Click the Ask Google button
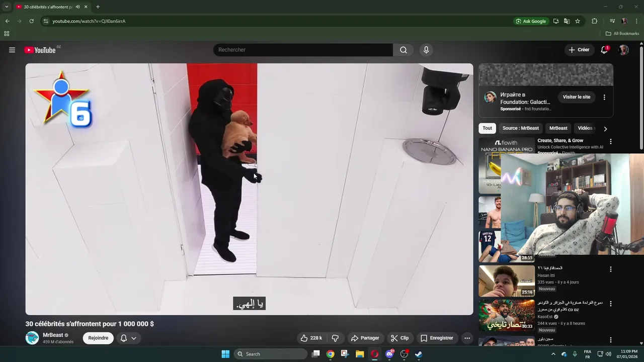The height and width of the screenshot is (362, 644). [x=531, y=21]
